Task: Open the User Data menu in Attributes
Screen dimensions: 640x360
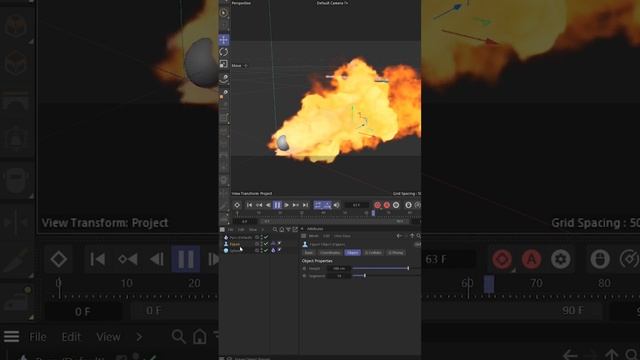Action: [342, 236]
